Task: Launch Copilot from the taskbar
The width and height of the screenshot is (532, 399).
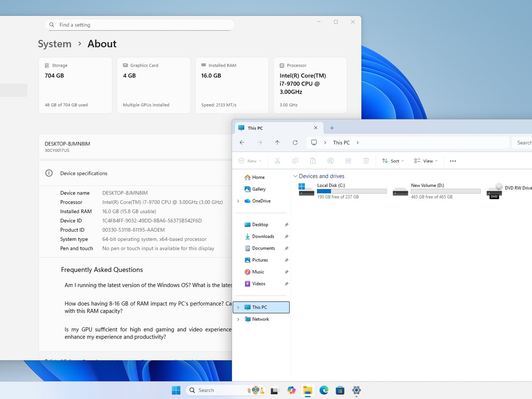Action: pyautogui.click(x=291, y=390)
